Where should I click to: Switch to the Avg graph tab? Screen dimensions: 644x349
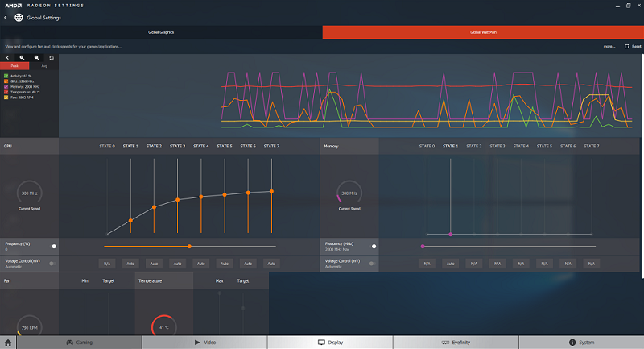click(x=44, y=66)
